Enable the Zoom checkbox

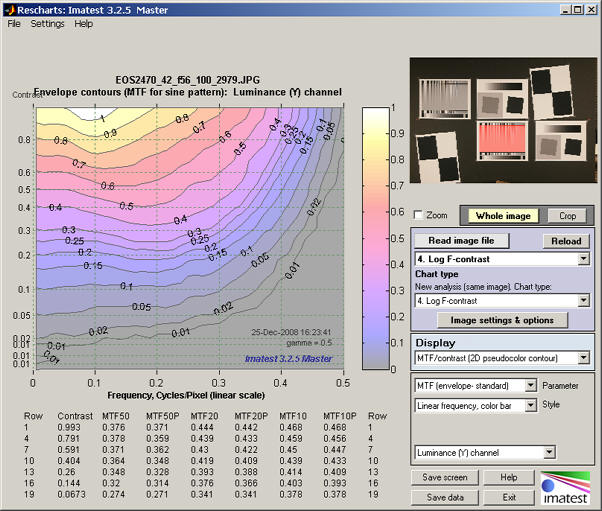click(418, 215)
